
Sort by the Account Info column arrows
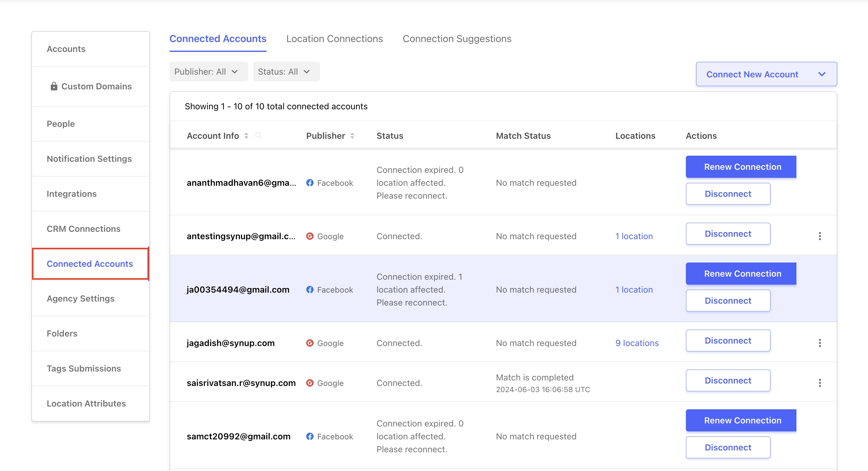[x=246, y=136]
